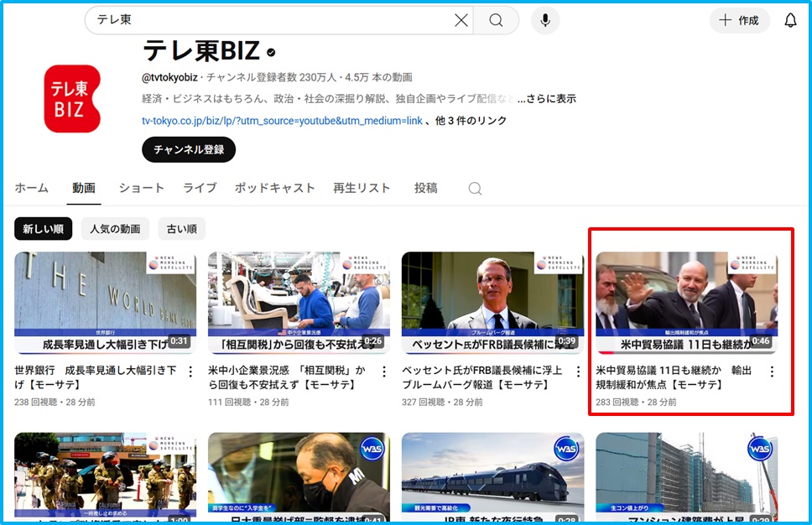Viewport: 812px width, 525px height.
Task: Click the テレ東BIZ channel name heading
Action: [201, 51]
